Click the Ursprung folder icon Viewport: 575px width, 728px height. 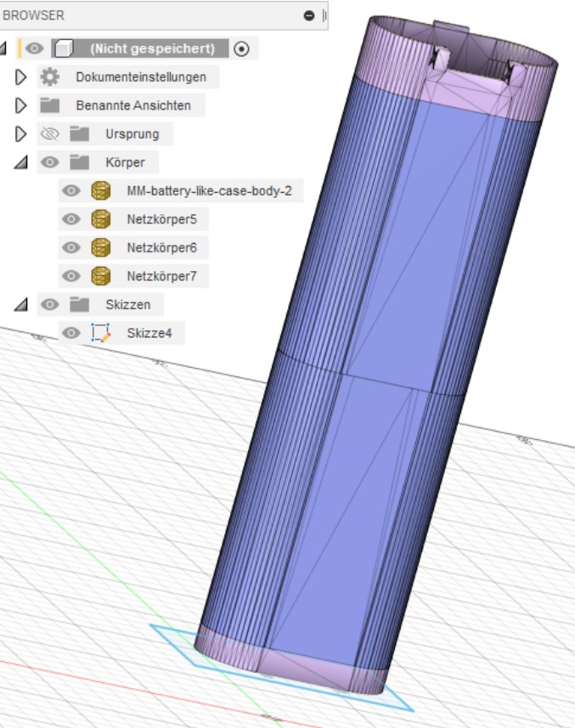point(79,134)
